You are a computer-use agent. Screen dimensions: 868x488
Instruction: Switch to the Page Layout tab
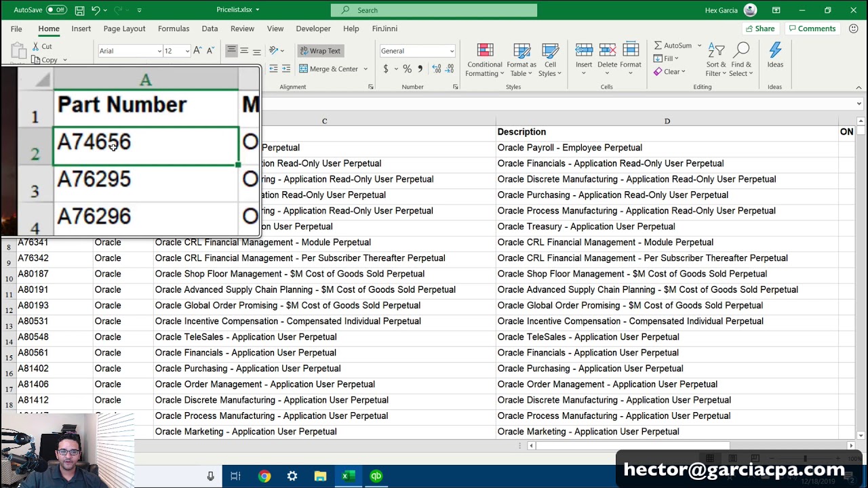pyautogui.click(x=124, y=28)
